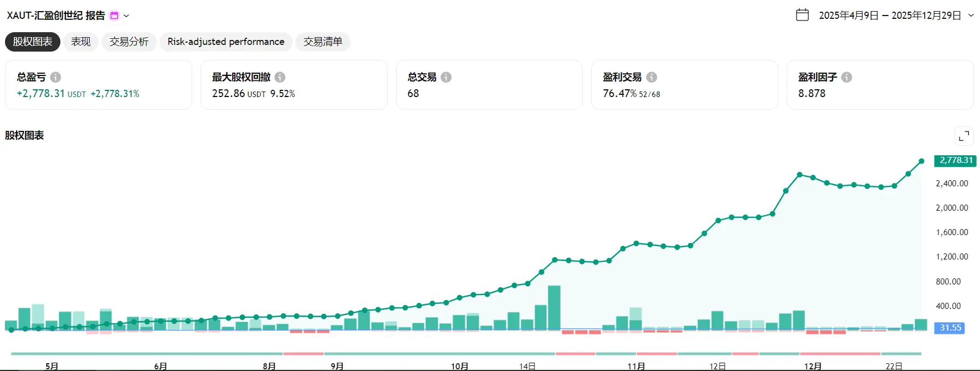Click the 252.86 USDT drawdown value
Viewport: 980px width, 371px height.
(x=239, y=94)
